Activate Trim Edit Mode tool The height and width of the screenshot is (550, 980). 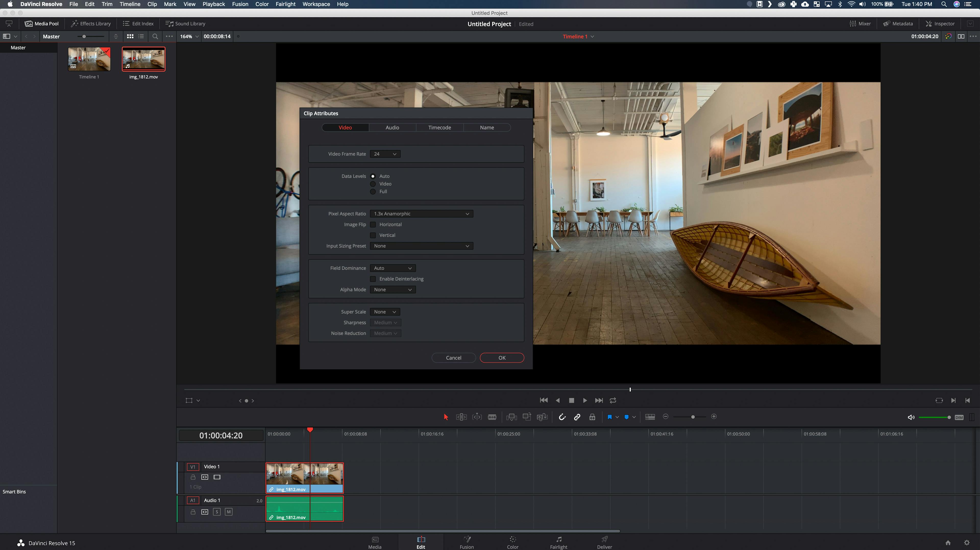461,417
